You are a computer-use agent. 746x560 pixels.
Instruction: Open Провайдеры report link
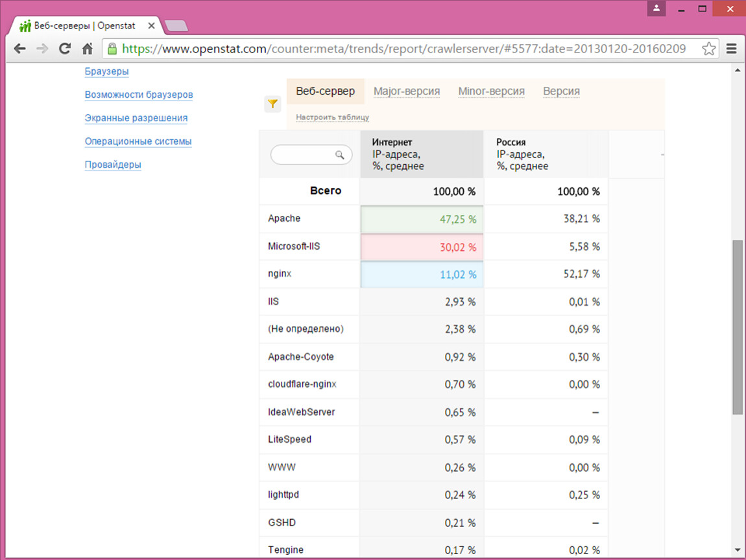[x=113, y=165]
